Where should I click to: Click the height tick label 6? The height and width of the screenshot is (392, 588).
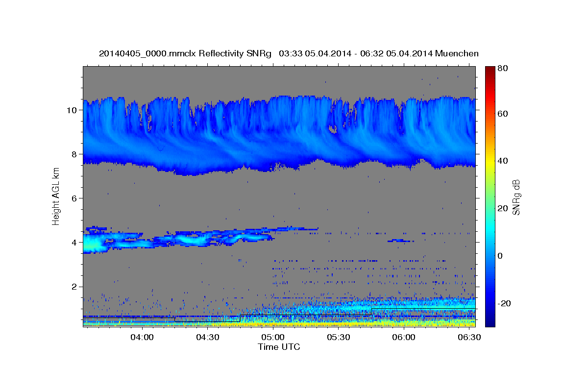(75, 198)
